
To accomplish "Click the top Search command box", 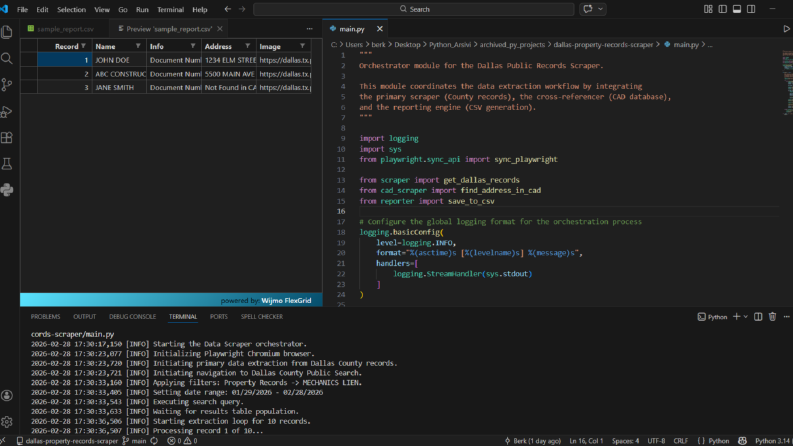I will click(x=414, y=9).
